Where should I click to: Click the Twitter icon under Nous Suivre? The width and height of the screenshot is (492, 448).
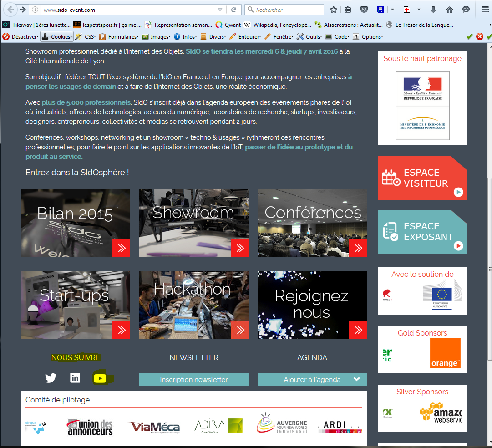(51, 378)
